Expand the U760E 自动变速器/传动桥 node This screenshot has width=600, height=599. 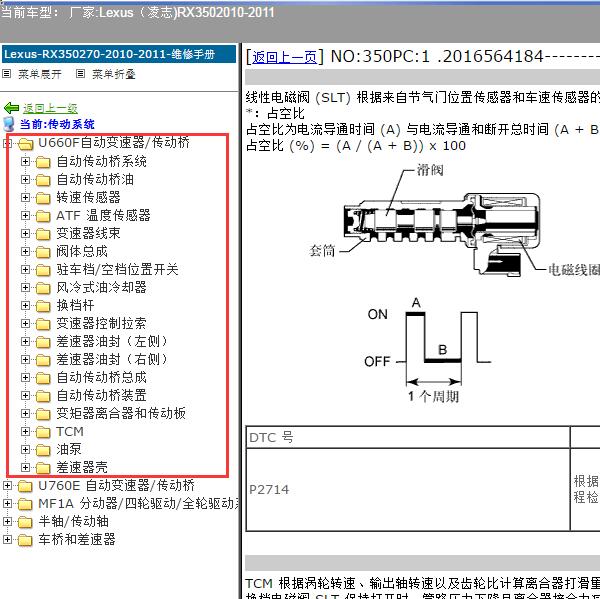click(7, 486)
